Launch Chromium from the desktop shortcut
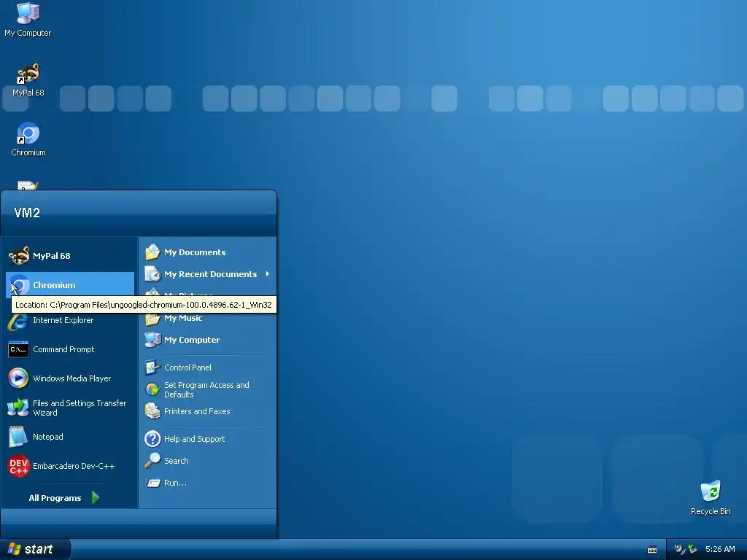 coord(28,139)
